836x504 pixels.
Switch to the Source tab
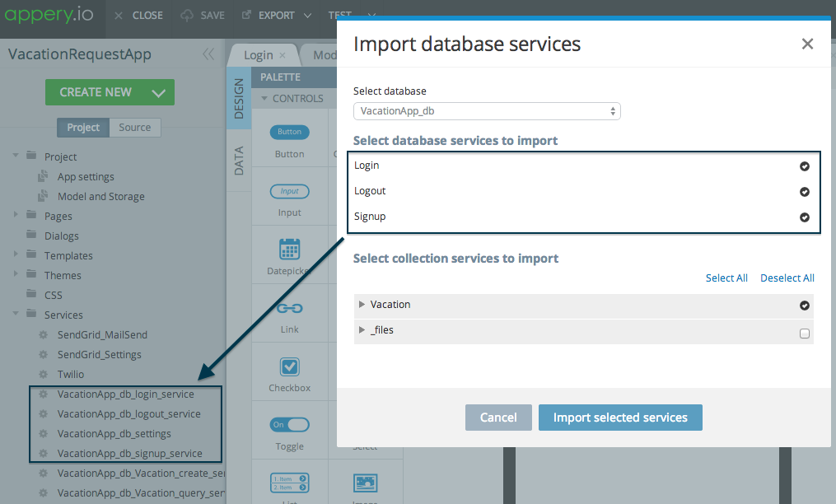click(134, 128)
